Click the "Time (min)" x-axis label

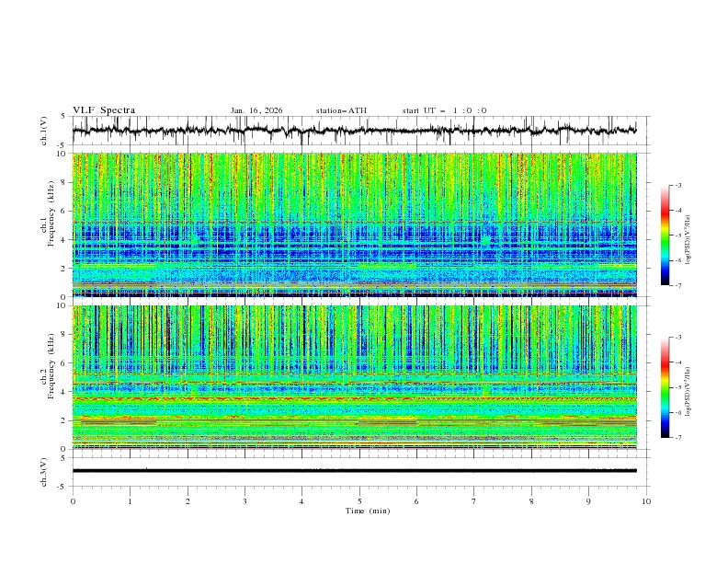[368, 511]
